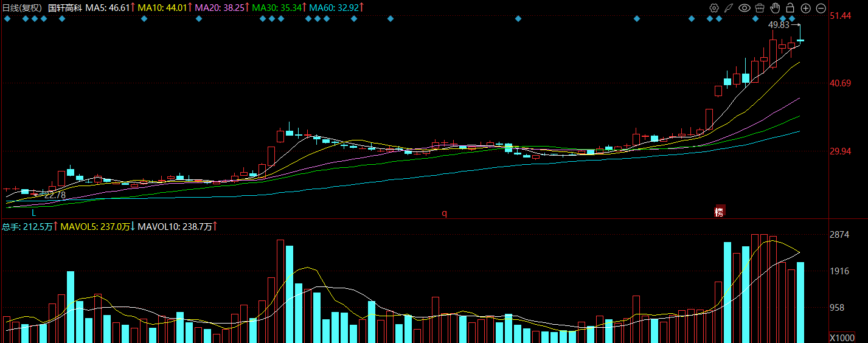Open chart settings gear icon
The image size is (868, 343).
pyautogui.click(x=714, y=8)
